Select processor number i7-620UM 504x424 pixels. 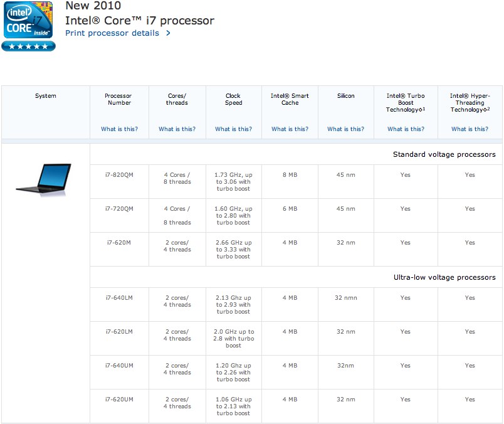(119, 400)
